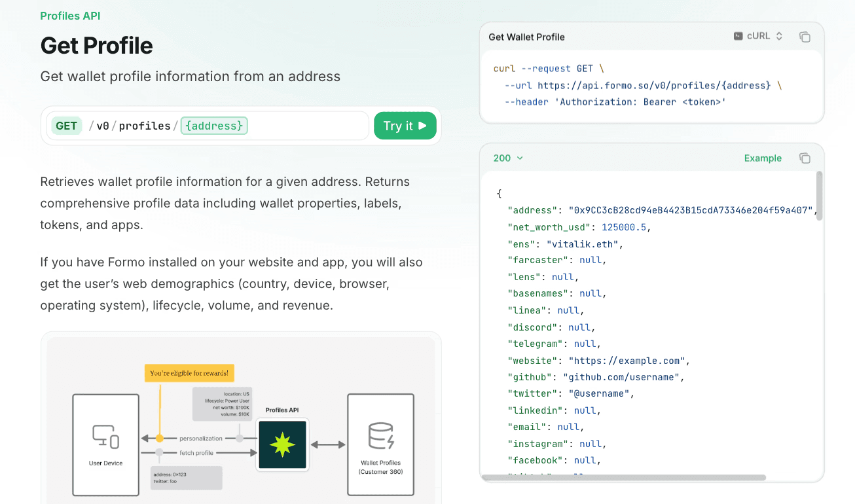Screen dimensions: 855x504
Task: Copy the example JSON response
Action: point(805,158)
